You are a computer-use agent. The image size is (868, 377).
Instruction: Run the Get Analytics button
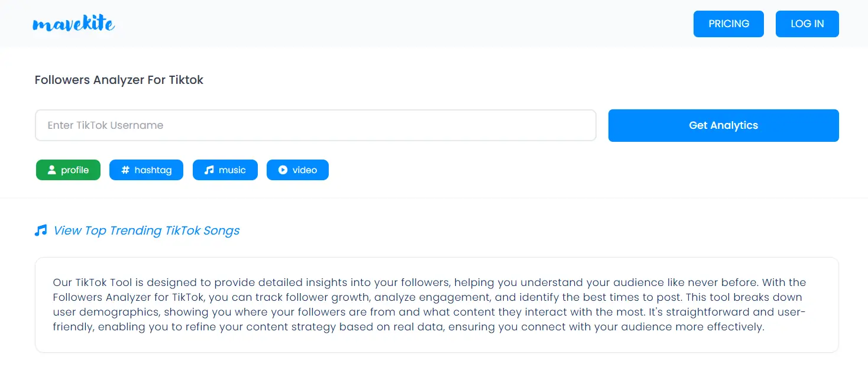tap(723, 125)
